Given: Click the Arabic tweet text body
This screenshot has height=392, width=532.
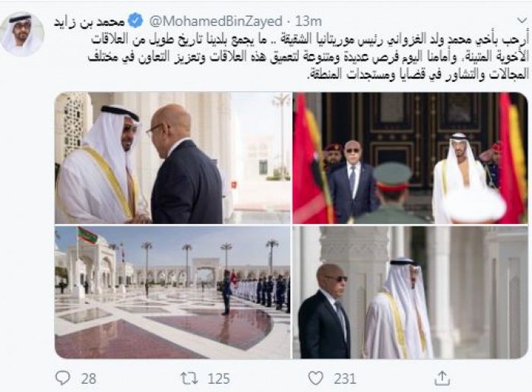Looking at the screenshot, I should tap(308, 57).
